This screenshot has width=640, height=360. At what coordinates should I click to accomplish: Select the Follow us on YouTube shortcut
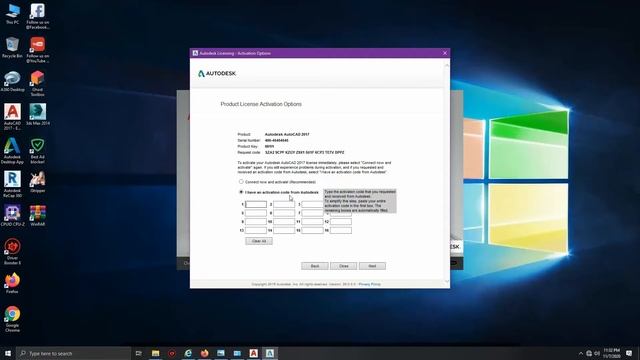coord(38,50)
